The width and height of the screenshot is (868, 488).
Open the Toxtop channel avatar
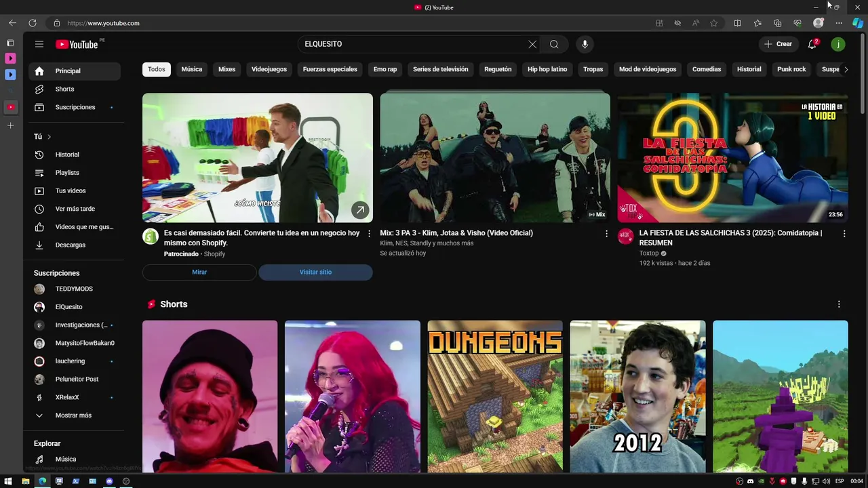[625, 236]
